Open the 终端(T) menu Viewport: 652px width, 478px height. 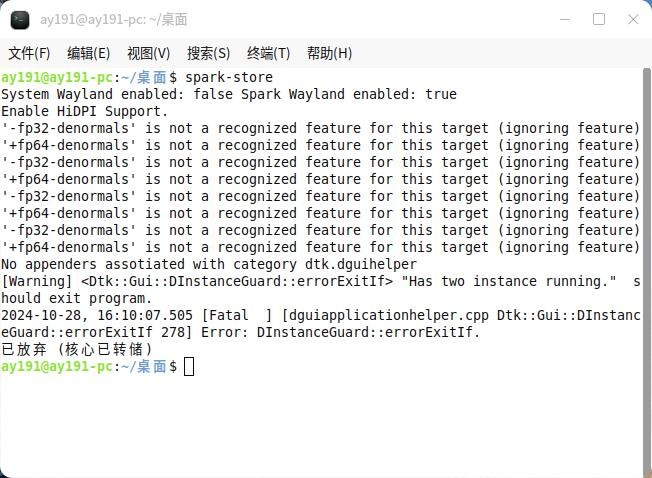tap(268, 53)
